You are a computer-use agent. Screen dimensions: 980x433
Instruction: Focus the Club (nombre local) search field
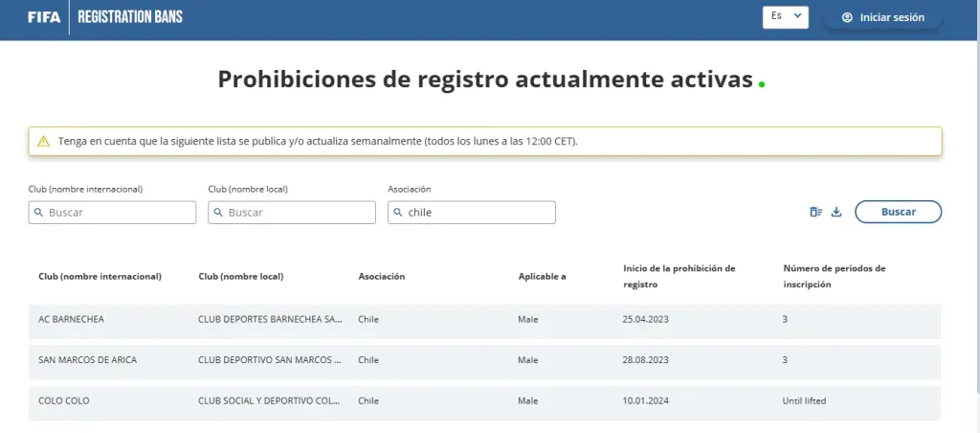tap(292, 212)
